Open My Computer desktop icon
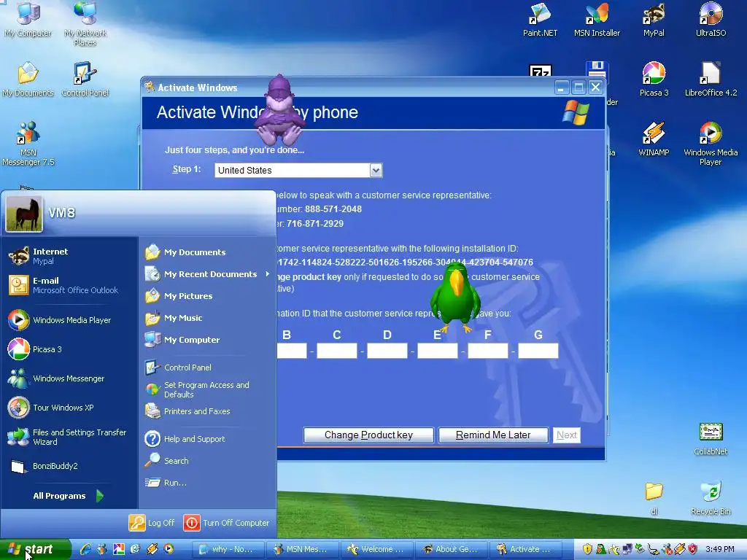Screen dimensions: 747x560 pyautogui.click(x=28, y=19)
